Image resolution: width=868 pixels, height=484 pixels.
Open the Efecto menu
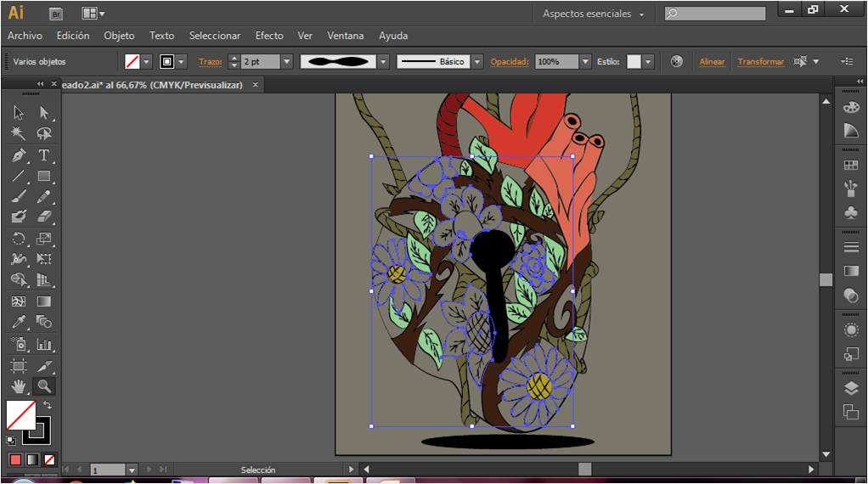coord(269,36)
